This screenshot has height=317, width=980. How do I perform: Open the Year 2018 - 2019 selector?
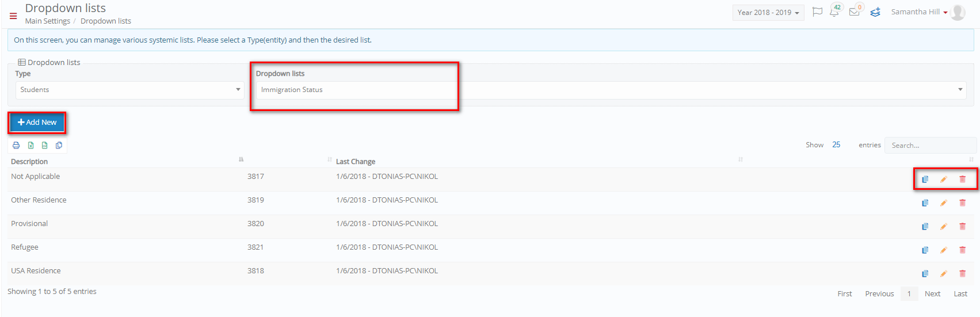tap(768, 13)
